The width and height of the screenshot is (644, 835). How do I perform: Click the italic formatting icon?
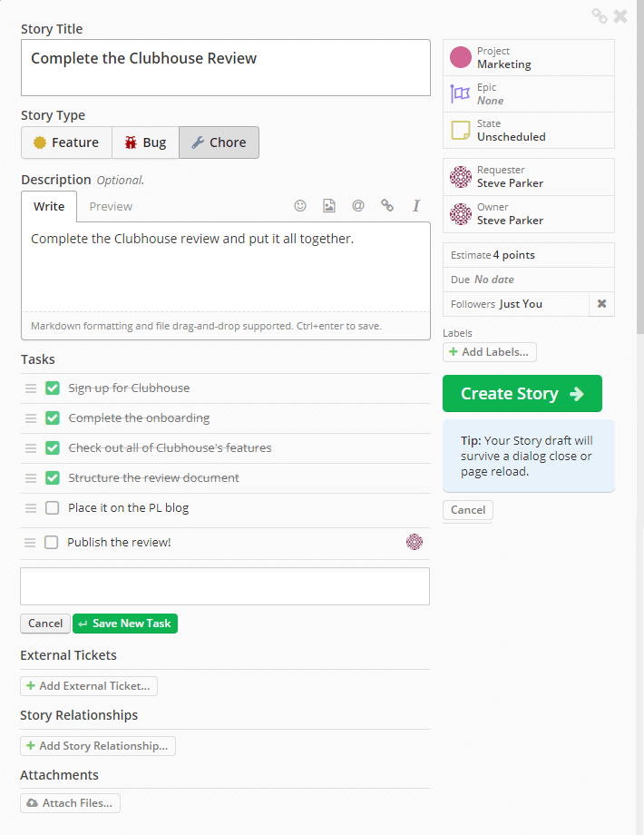pos(416,205)
